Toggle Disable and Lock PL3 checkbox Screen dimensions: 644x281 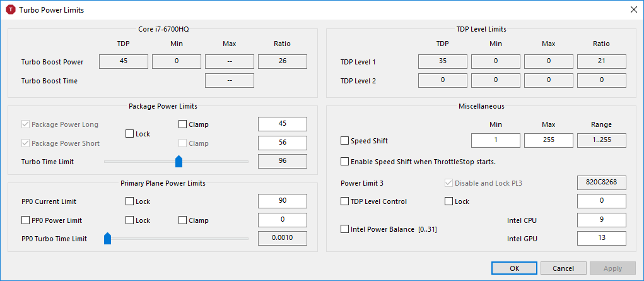[449, 182]
